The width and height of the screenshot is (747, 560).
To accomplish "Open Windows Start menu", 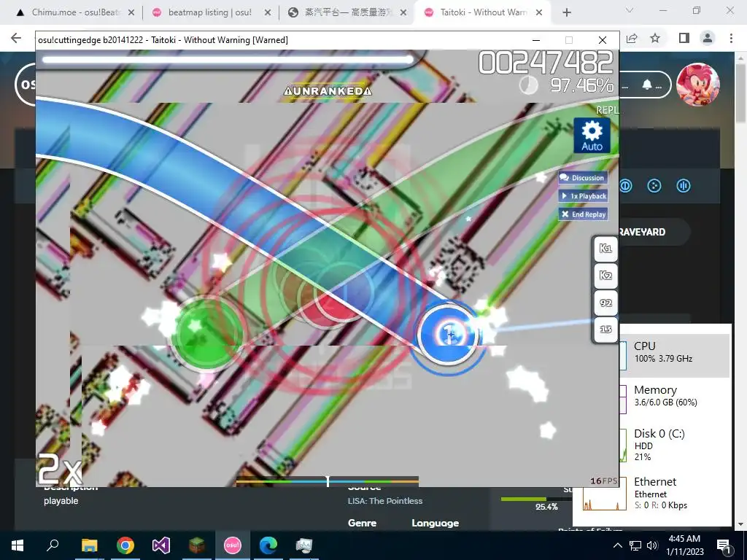I will (18, 545).
